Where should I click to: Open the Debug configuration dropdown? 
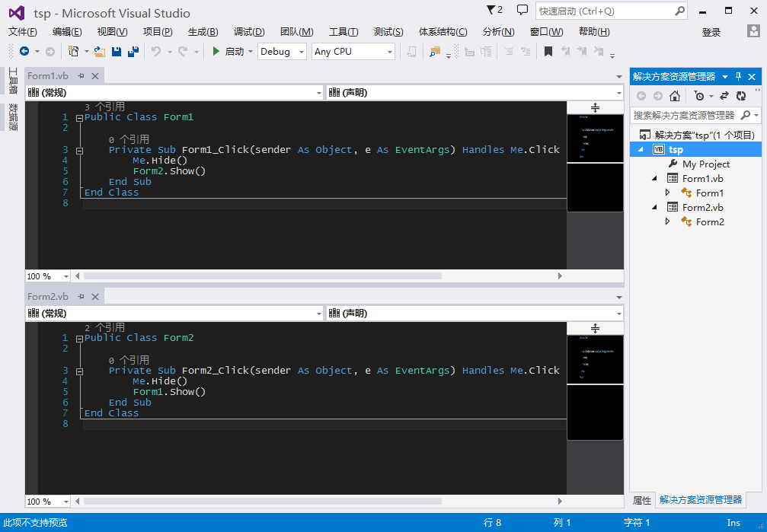[x=282, y=52]
